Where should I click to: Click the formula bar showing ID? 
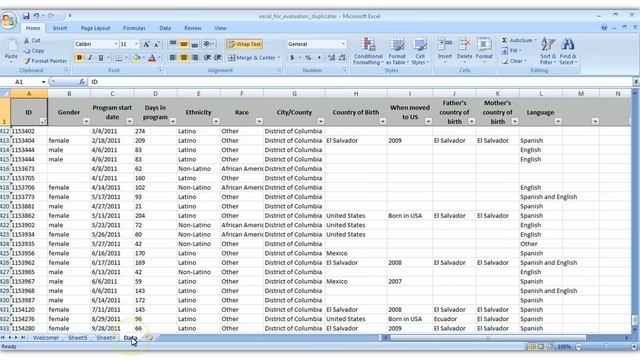pyautogui.click(x=359, y=82)
